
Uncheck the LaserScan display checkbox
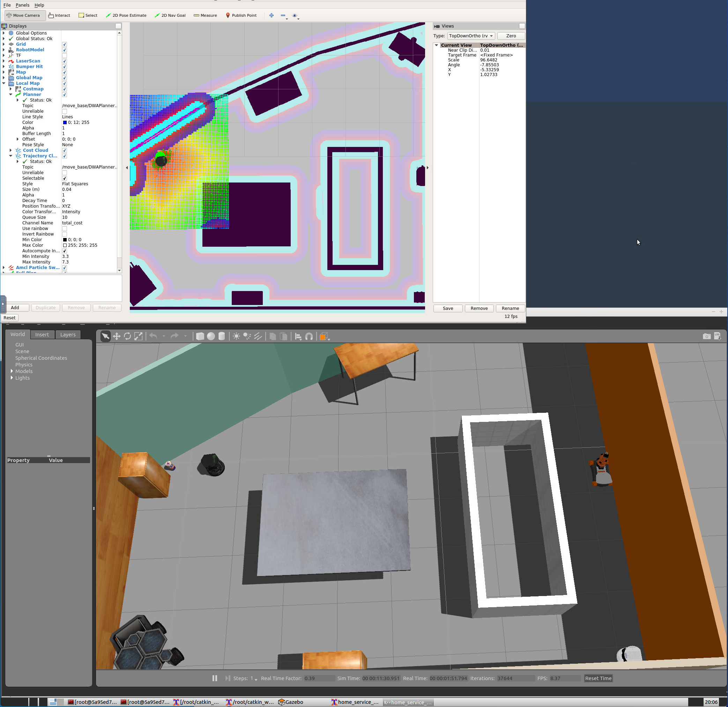64,61
